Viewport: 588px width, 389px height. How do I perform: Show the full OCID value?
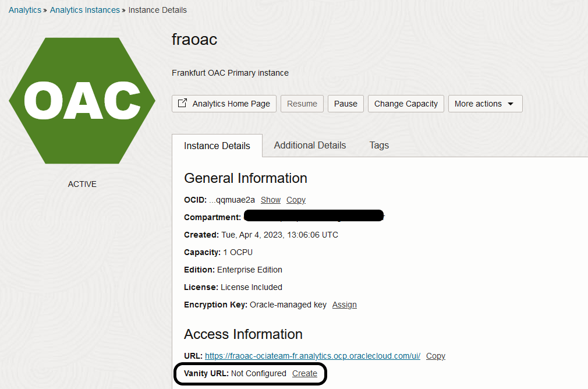pos(271,200)
